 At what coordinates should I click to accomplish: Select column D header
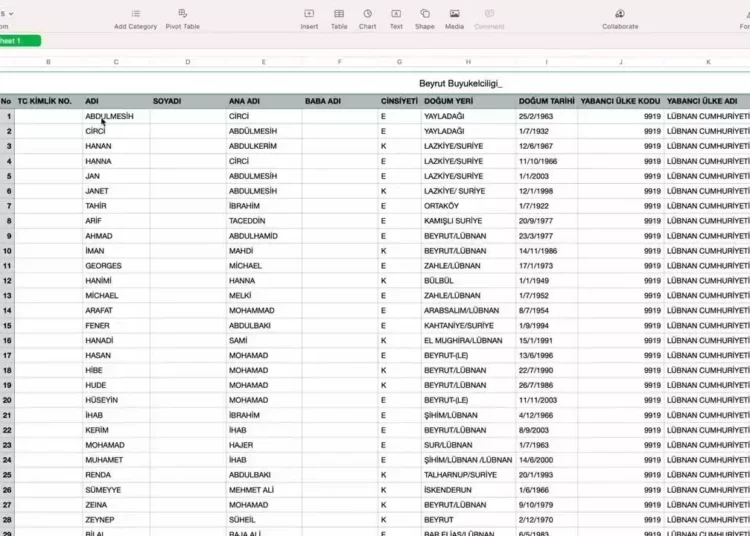coord(188,62)
